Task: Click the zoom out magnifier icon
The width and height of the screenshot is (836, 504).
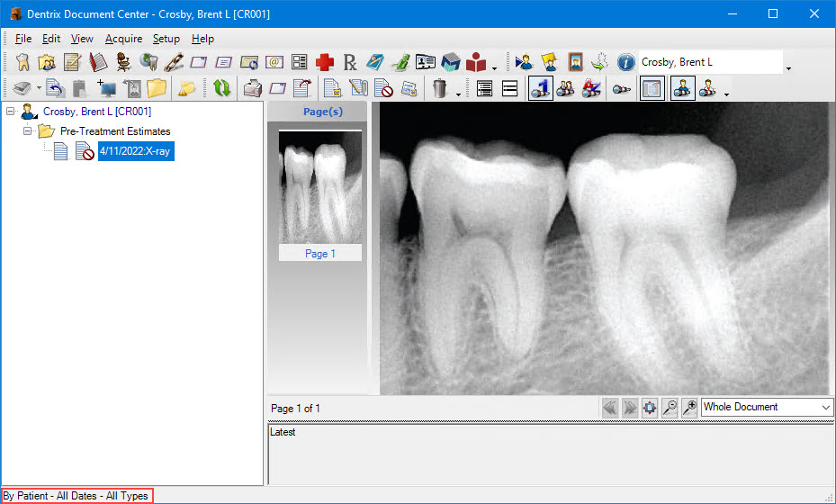Action: tap(670, 408)
